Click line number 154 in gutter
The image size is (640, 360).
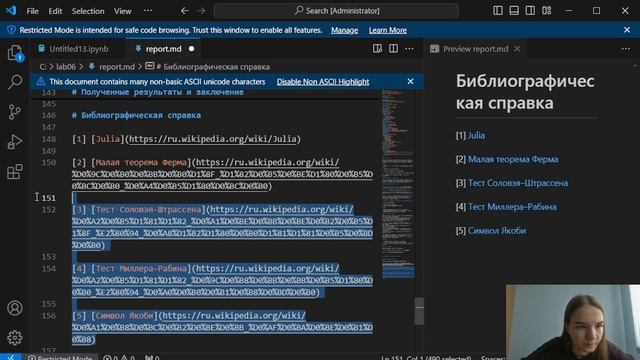49,269
